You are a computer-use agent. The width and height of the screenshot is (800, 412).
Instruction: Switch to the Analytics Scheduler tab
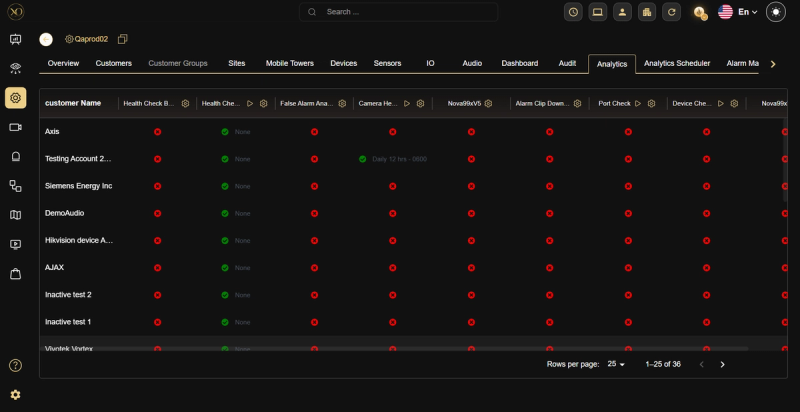677,63
